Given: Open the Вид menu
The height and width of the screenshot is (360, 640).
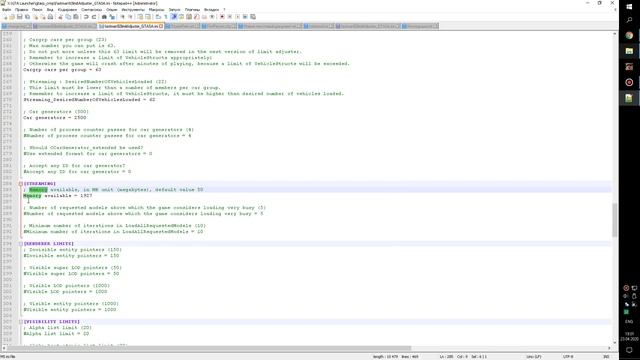Looking at the screenshot, I should point(50,9).
